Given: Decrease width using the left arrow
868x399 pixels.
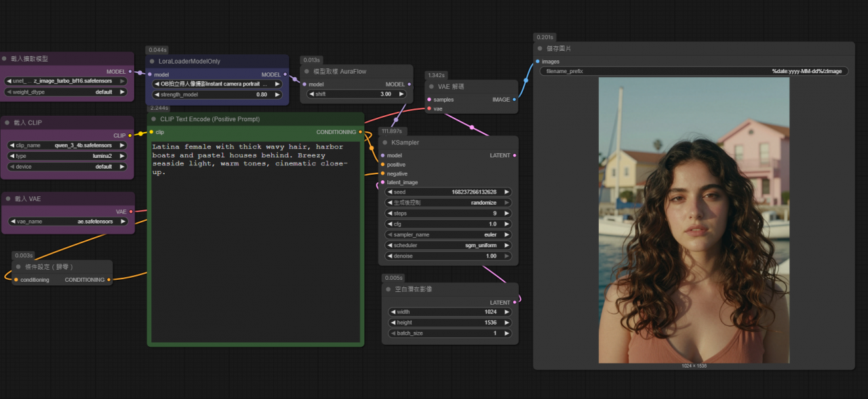Looking at the screenshot, I should click(x=391, y=312).
